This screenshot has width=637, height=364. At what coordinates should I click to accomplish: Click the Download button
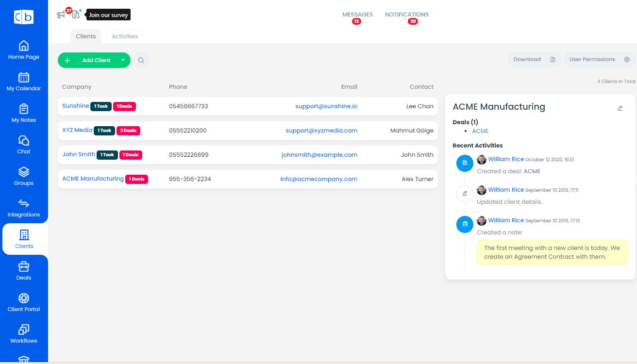click(x=534, y=59)
